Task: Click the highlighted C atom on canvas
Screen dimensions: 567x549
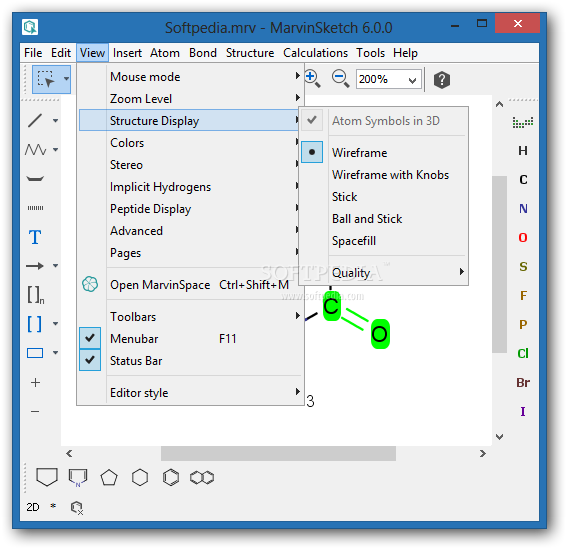Action: click(x=331, y=306)
